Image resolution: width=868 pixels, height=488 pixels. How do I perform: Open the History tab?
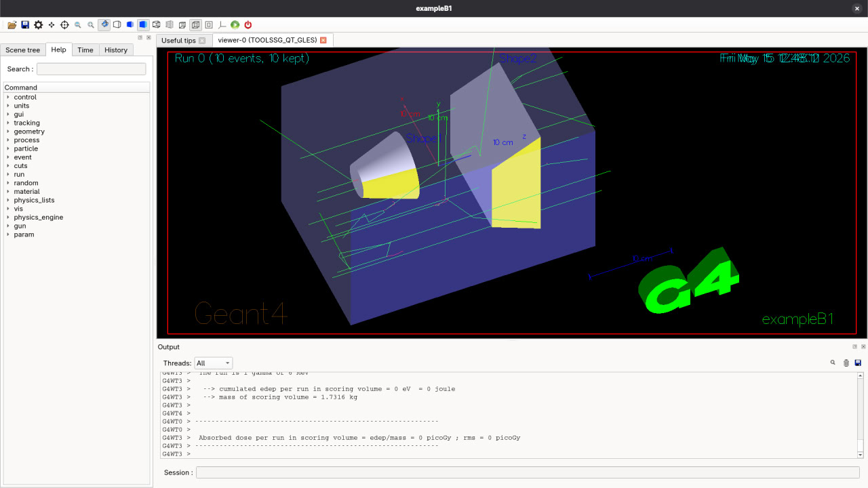click(116, 50)
